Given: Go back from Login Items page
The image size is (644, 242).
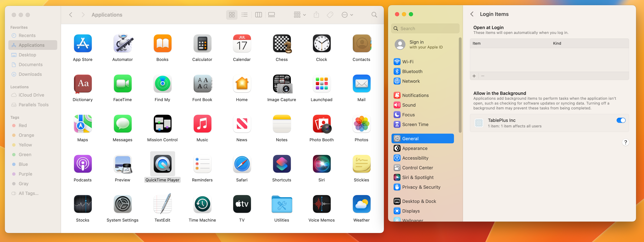Looking at the screenshot, I should pyautogui.click(x=472, y=14).
